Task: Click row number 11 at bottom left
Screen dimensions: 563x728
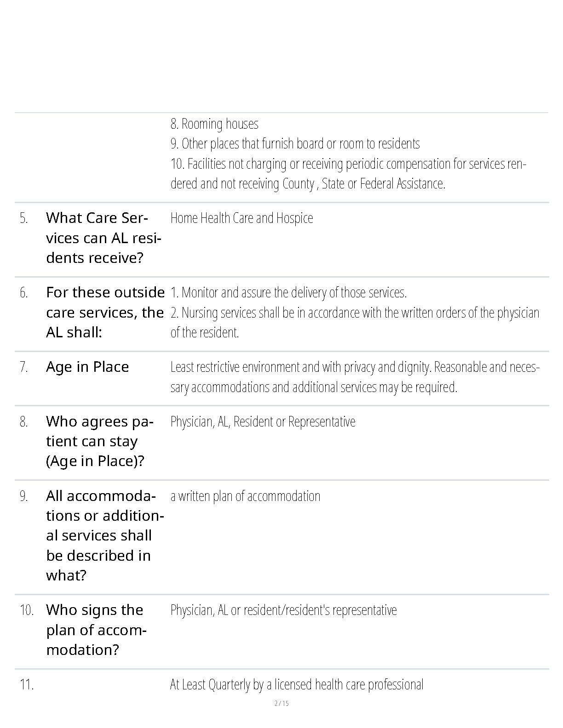Action: pos(27,684)
